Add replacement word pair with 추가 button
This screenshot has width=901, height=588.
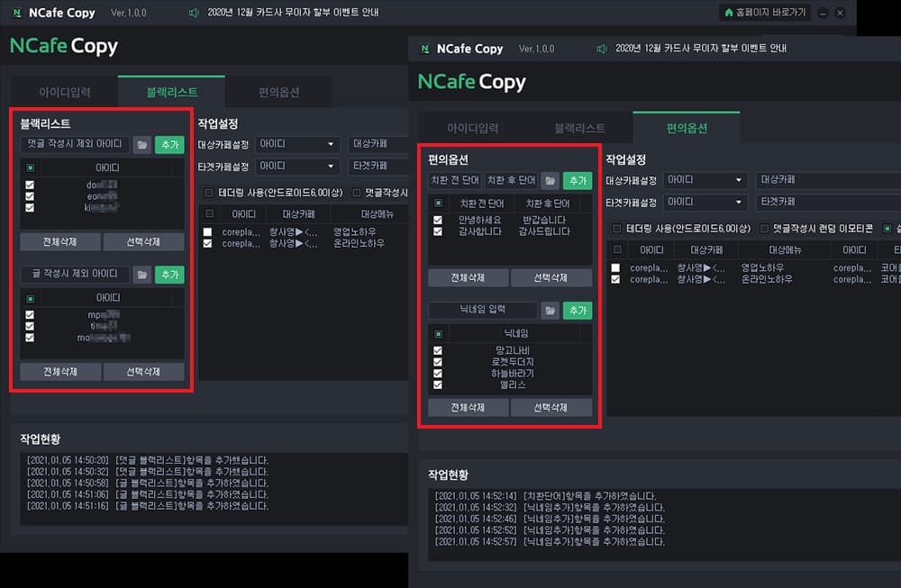(x=578, y=181)
